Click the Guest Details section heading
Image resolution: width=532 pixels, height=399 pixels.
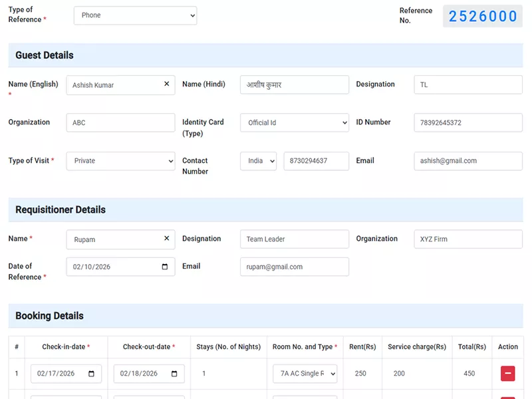pos(45,55)
